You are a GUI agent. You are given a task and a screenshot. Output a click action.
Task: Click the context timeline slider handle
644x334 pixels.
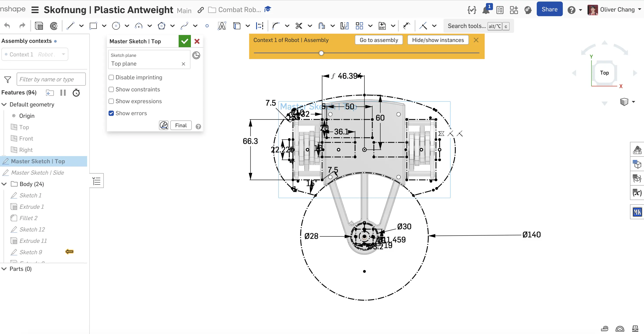tap(321, 53)
